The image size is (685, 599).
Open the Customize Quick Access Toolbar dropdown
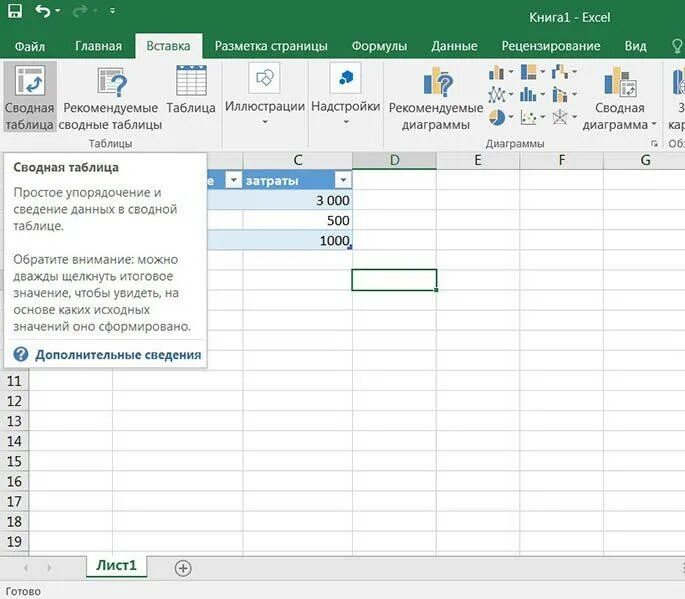[x=112, y=11]
